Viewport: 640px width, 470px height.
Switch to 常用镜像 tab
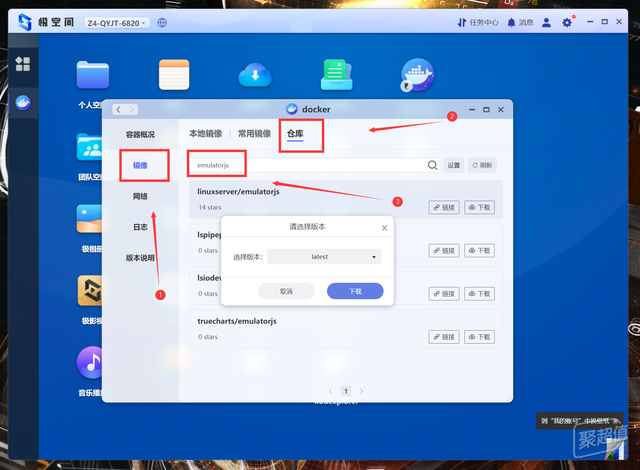[x=254, y=133]
